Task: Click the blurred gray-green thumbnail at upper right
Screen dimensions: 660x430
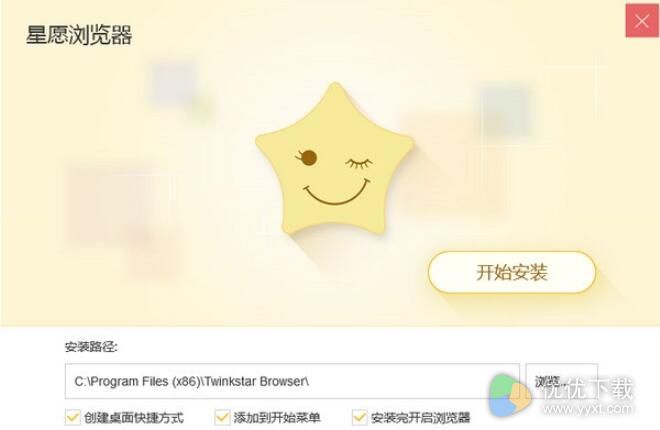Action: (x=507, y=110)
